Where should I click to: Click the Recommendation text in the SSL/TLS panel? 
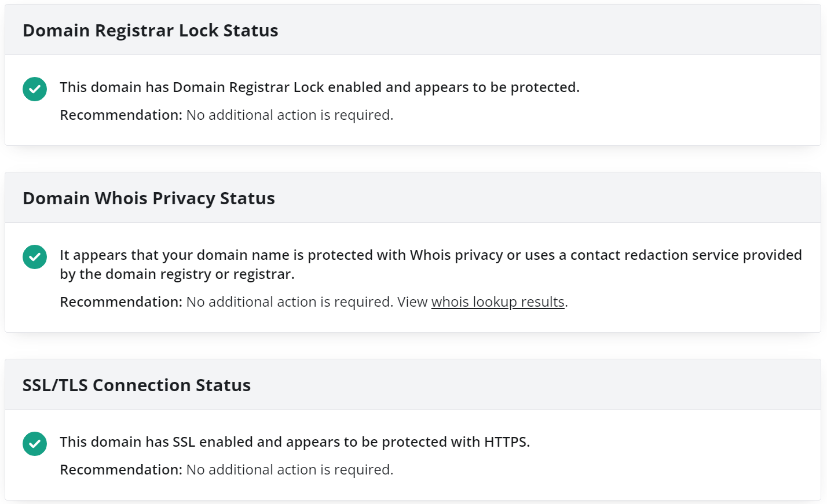pos(120,469)
